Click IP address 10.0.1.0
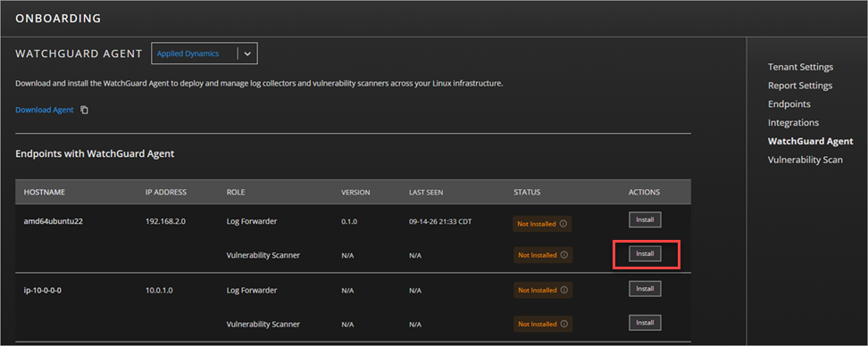Screen dimensions: 868x346 tap(160, 290)
